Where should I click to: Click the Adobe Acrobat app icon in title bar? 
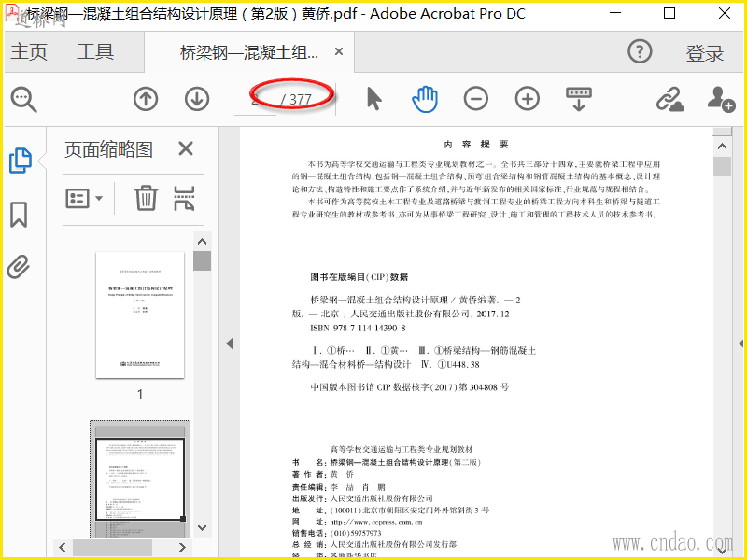coord(12,12)
